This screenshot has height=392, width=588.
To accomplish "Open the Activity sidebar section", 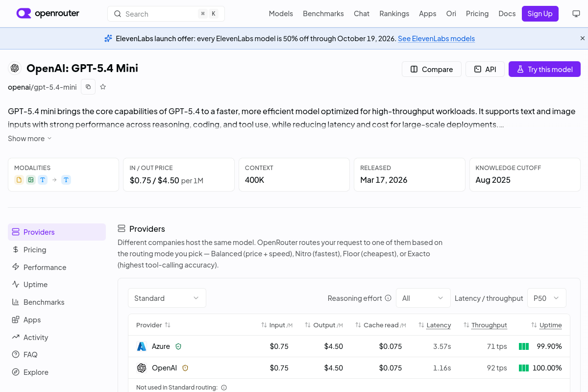I will [x=57, y=337].
